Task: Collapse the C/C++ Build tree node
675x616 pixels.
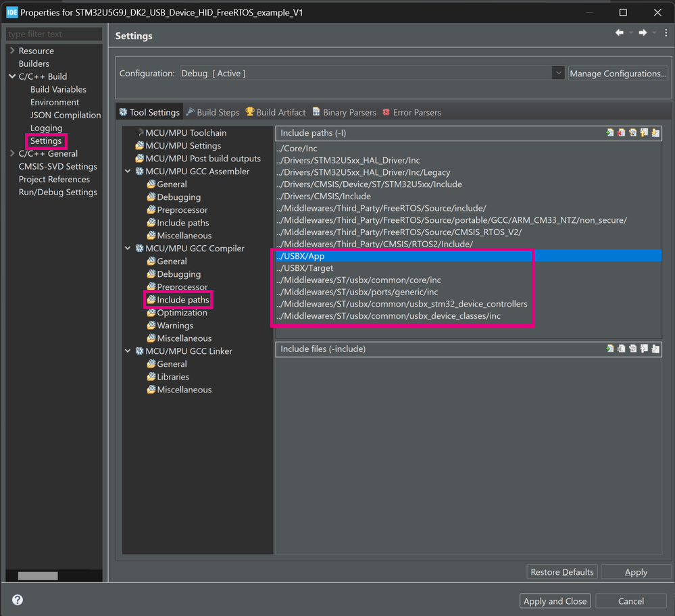Action: coord(12,76)
